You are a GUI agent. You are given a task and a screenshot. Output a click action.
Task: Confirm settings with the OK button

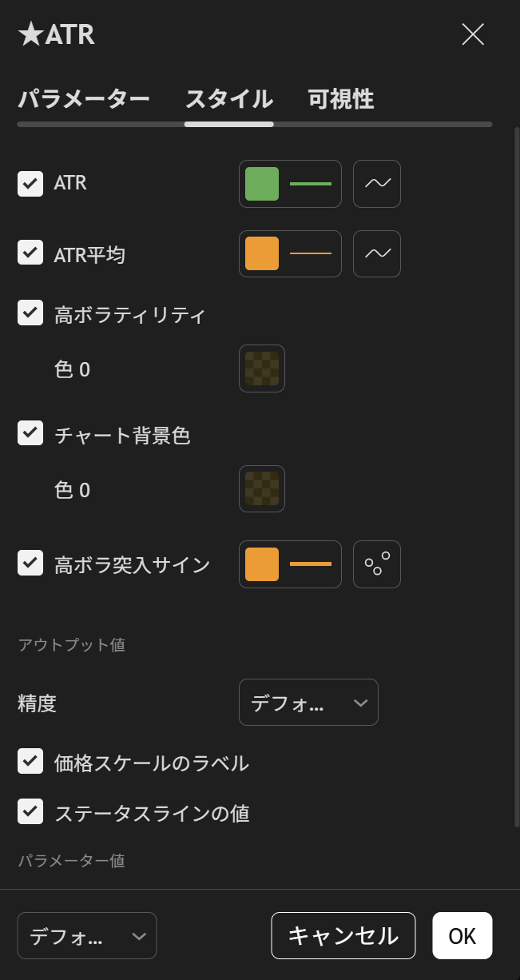pos(462,935)
